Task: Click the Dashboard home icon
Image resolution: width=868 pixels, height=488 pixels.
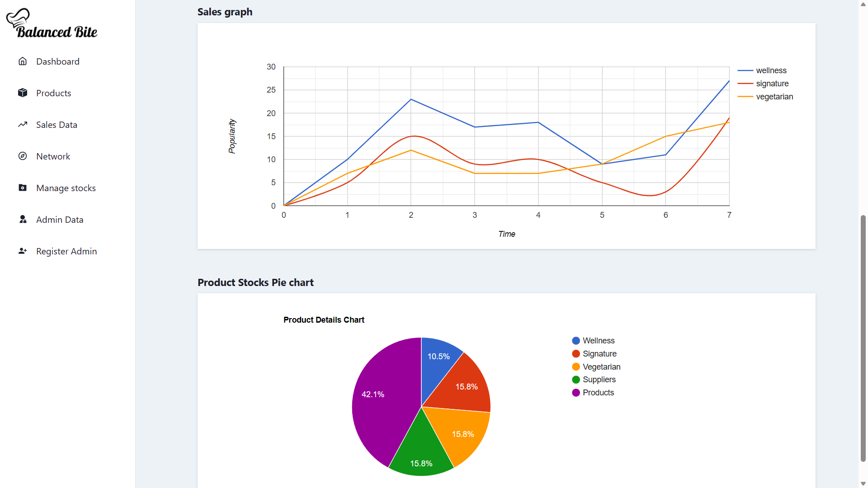Action: [23, 61]
